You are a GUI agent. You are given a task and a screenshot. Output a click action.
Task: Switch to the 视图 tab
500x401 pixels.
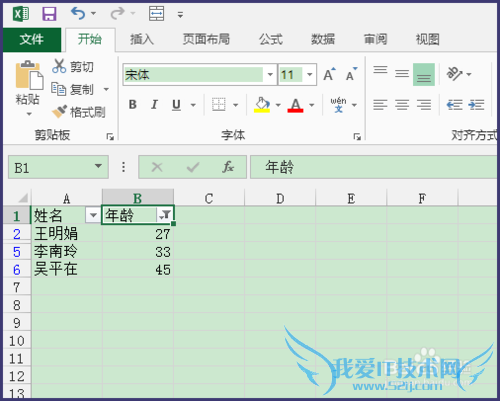428,40
